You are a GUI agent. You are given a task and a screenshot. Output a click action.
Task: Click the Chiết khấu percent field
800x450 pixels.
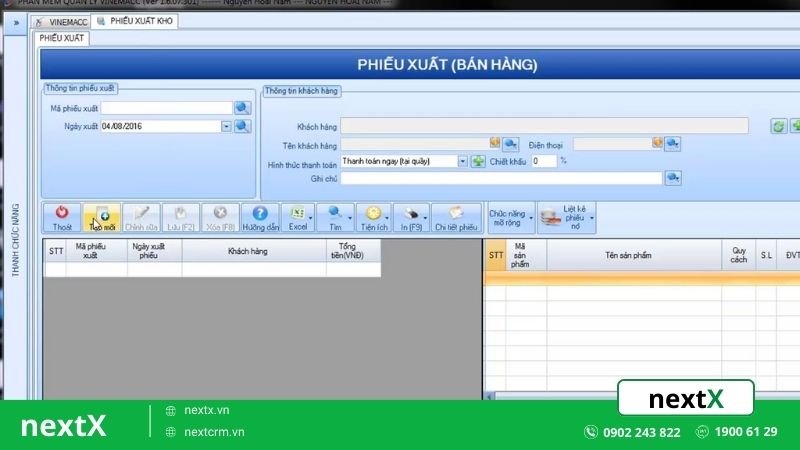tap(544, 161)
